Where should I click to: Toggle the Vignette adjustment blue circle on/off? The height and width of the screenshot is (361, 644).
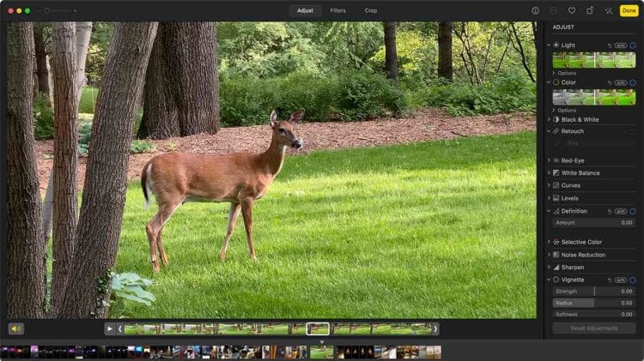tap(633, 280)
